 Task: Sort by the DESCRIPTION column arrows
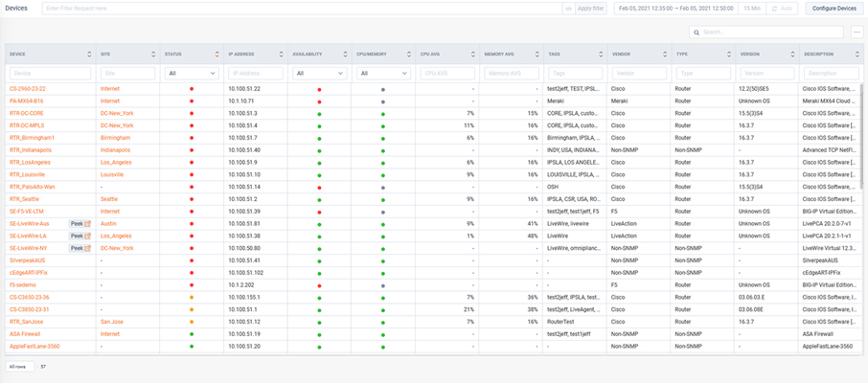coord(857,55)
